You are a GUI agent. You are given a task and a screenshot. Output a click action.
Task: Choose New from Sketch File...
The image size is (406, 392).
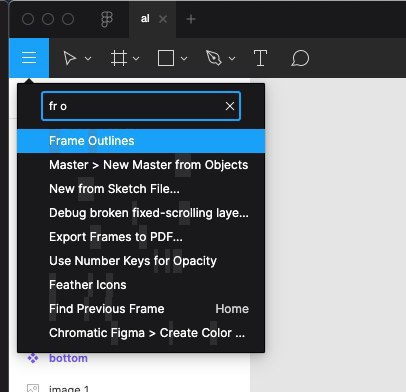(x=141, y=189)
